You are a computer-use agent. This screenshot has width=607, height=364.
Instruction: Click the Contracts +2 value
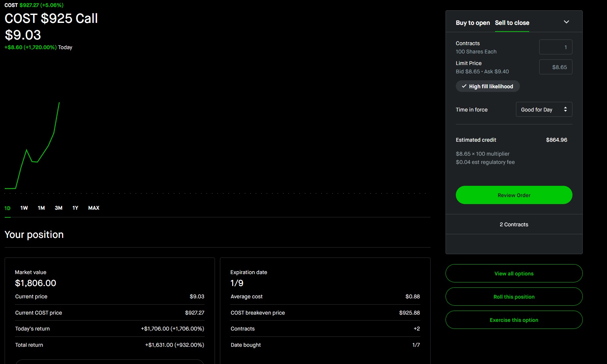417,329
